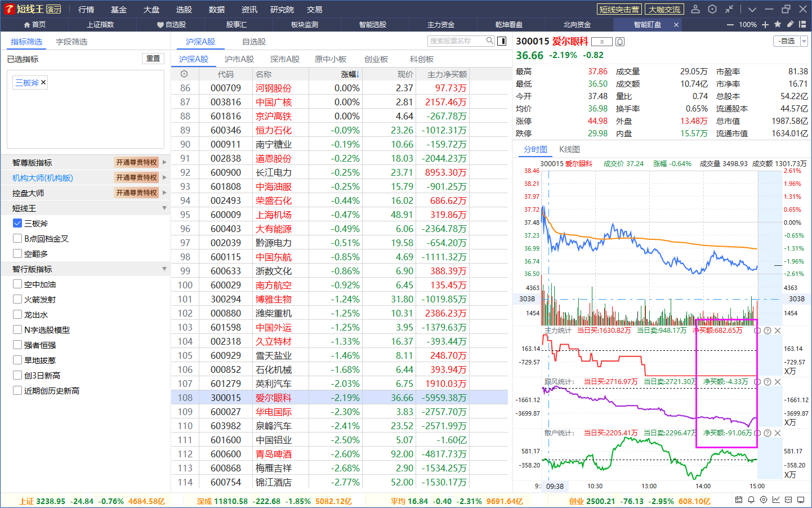Tick the N字选股模型 checkbox
The width and height of the screenshot is (812, 508).
pos(17,329)
